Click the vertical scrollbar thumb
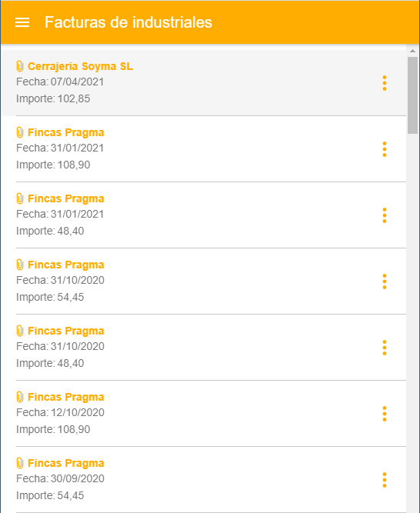Viewport: 420px width, 513px height. pos(412,95)
